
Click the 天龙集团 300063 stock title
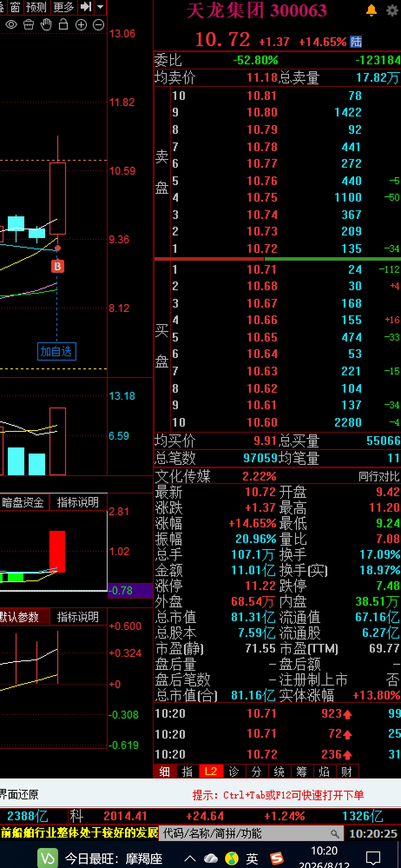[257, 11]
